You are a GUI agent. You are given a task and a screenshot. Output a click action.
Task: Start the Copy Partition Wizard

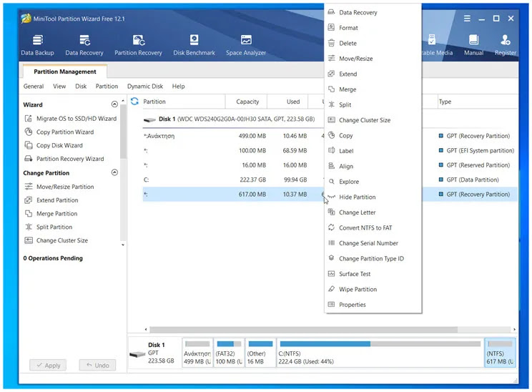(59, 132)
